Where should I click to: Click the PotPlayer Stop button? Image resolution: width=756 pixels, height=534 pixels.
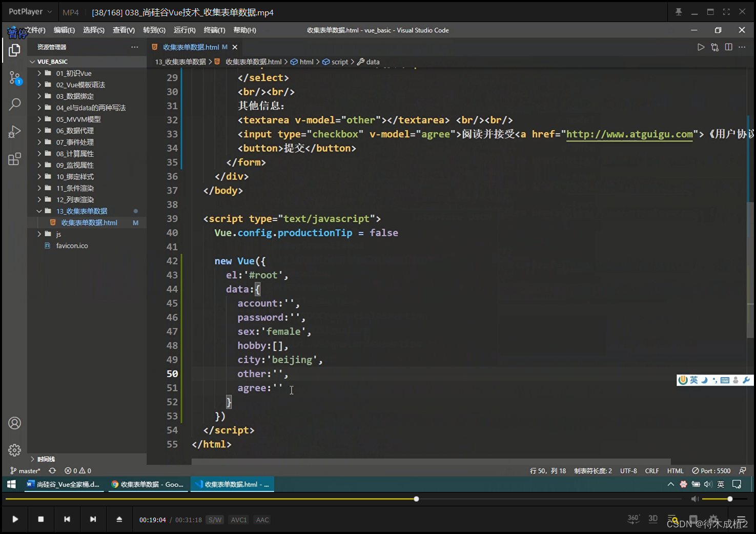click(x=41, y=519)
